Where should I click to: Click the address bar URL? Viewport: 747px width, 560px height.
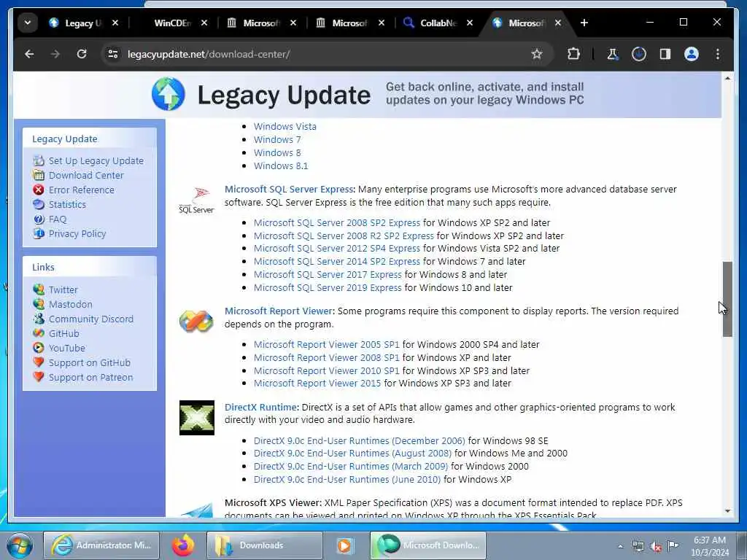(x=209, y=54)
